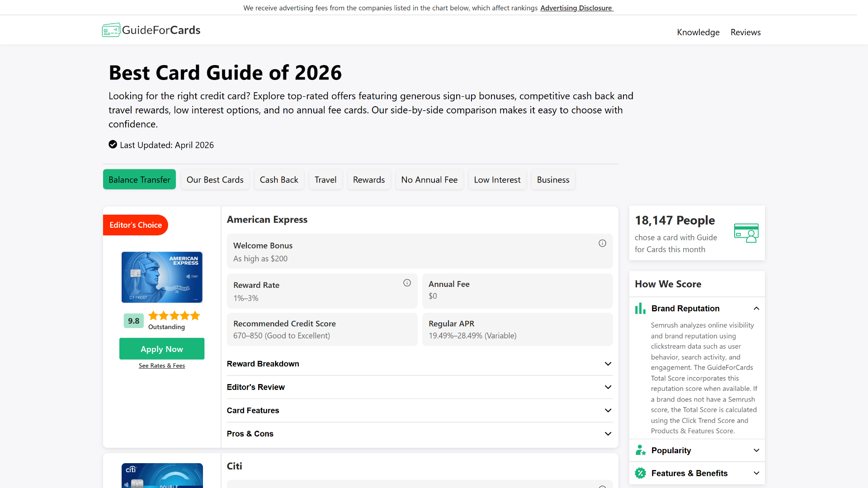
Task: Click the Citi card image
Action: (162, 475)
